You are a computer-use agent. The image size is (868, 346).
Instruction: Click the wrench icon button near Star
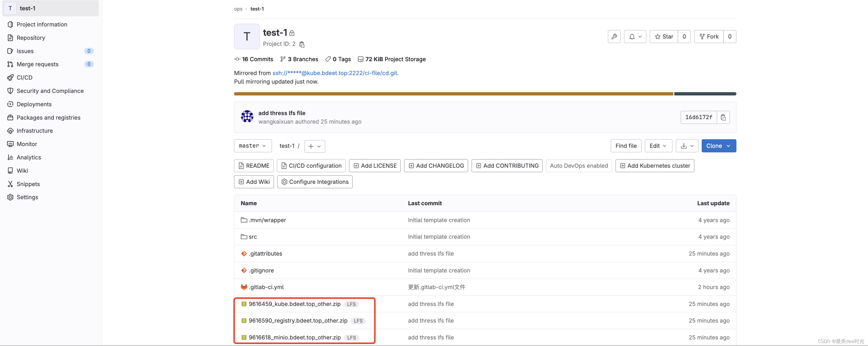[x=614, y=36]
